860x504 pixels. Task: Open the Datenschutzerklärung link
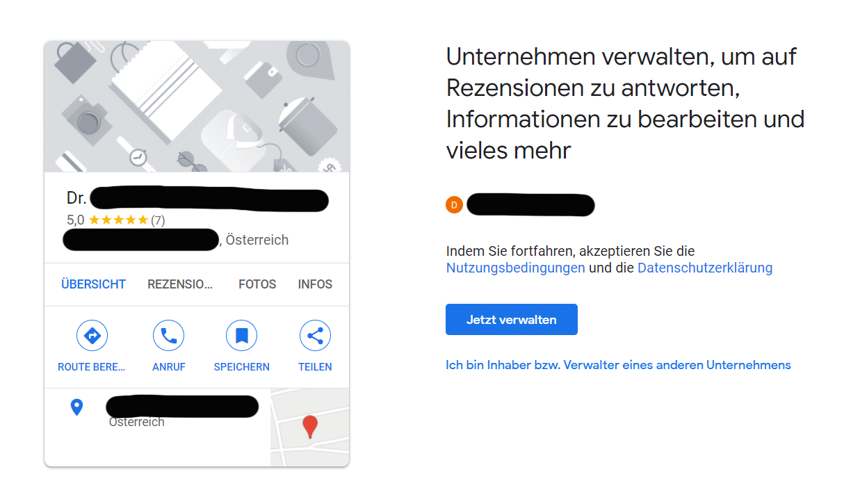pyautogui.click(x=705, y=268)
